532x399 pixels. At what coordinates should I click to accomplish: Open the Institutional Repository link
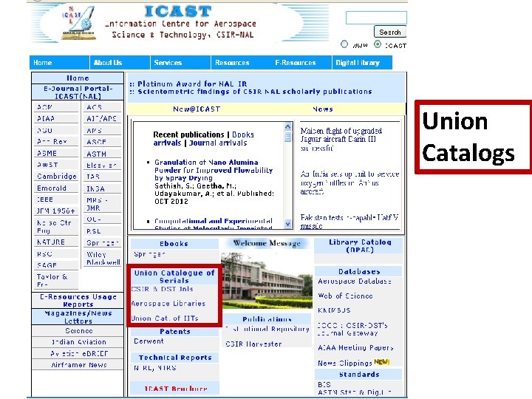267,329
